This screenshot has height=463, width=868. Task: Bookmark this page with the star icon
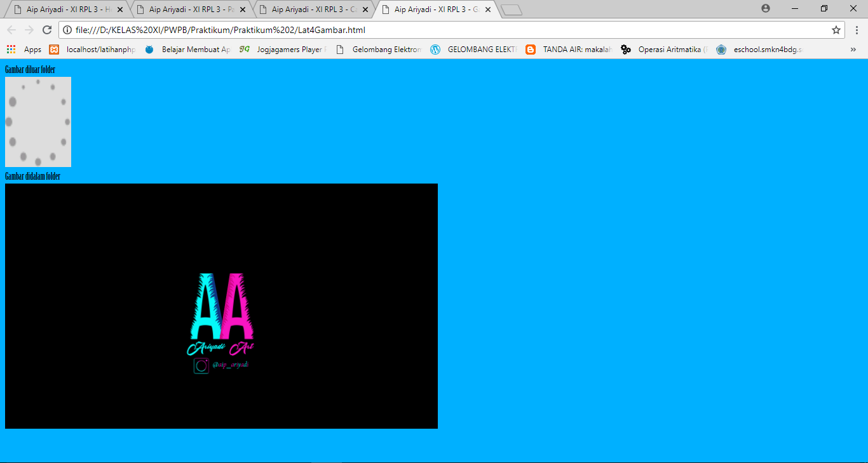click(x=836, y=30)
